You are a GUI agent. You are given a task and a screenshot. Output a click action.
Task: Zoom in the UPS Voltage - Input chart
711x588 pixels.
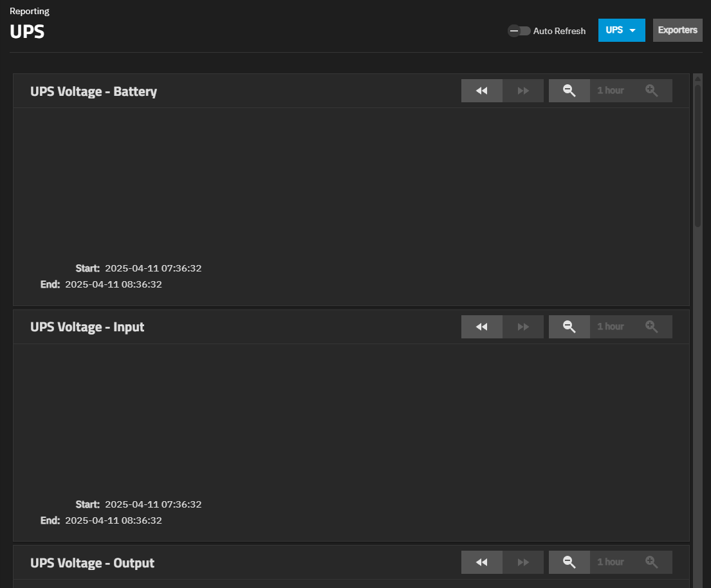coord(652,327)
